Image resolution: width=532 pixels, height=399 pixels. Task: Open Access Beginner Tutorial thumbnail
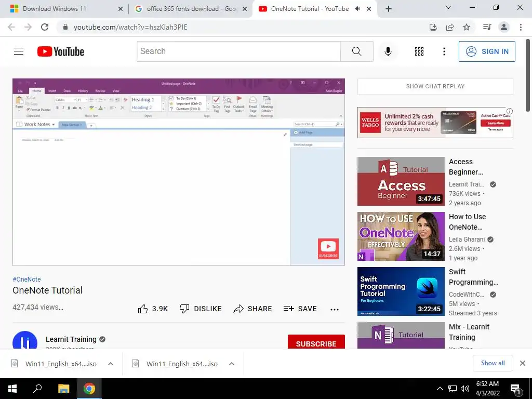coord(401,181)
